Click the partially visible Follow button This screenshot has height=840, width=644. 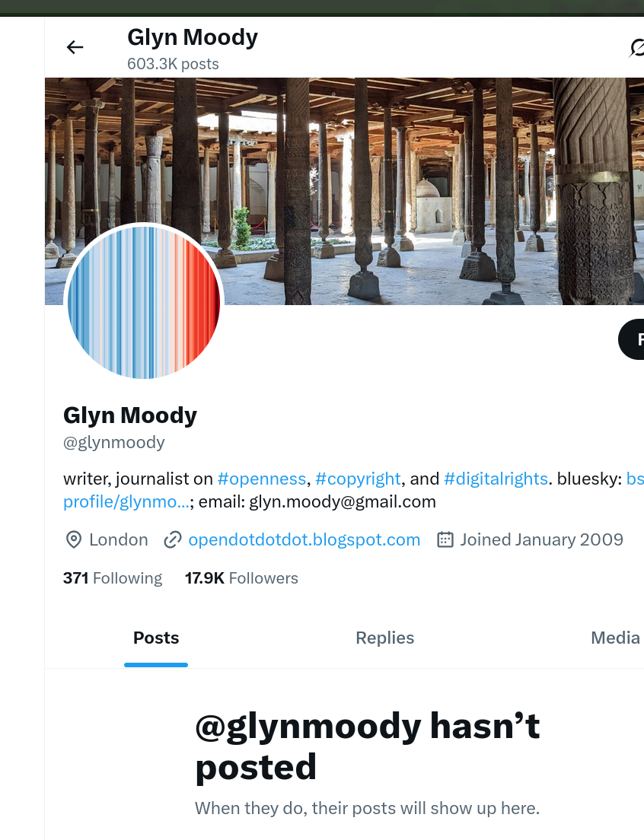point(631,339)
